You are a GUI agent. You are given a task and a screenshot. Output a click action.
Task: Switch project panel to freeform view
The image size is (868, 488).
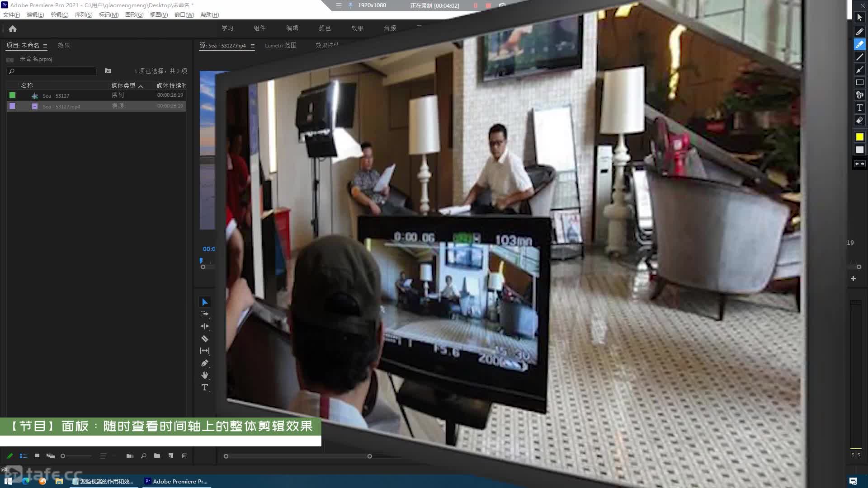(x=51, y=456)
